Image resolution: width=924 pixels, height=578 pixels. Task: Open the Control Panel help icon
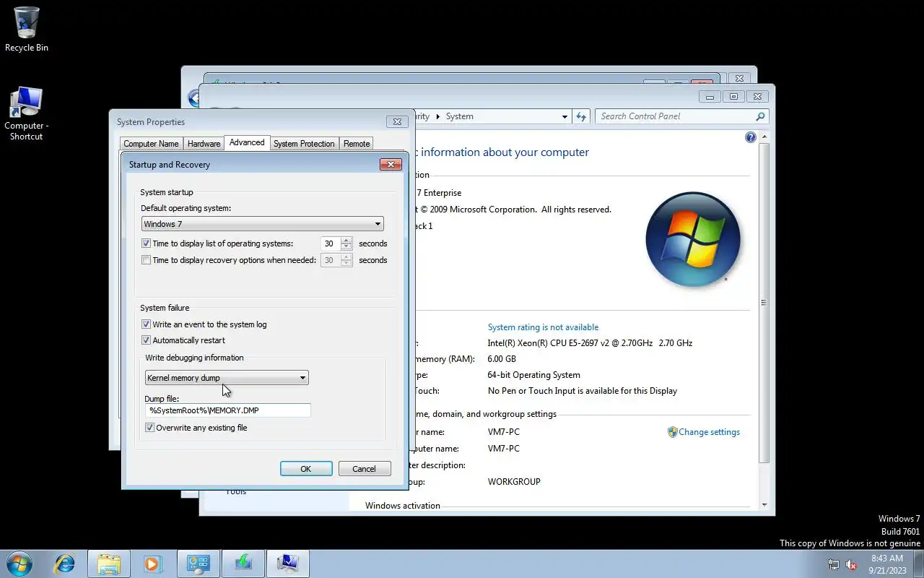coord(750,137)
